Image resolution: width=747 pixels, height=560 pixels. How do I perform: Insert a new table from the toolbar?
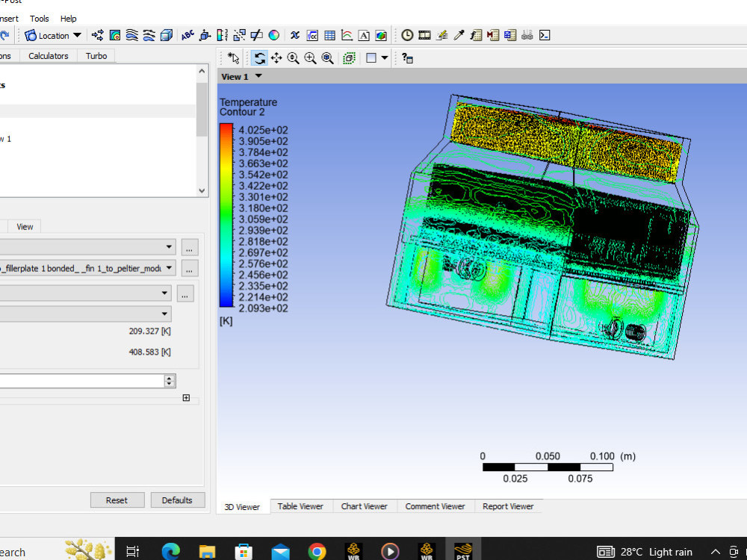pos(329,34)
